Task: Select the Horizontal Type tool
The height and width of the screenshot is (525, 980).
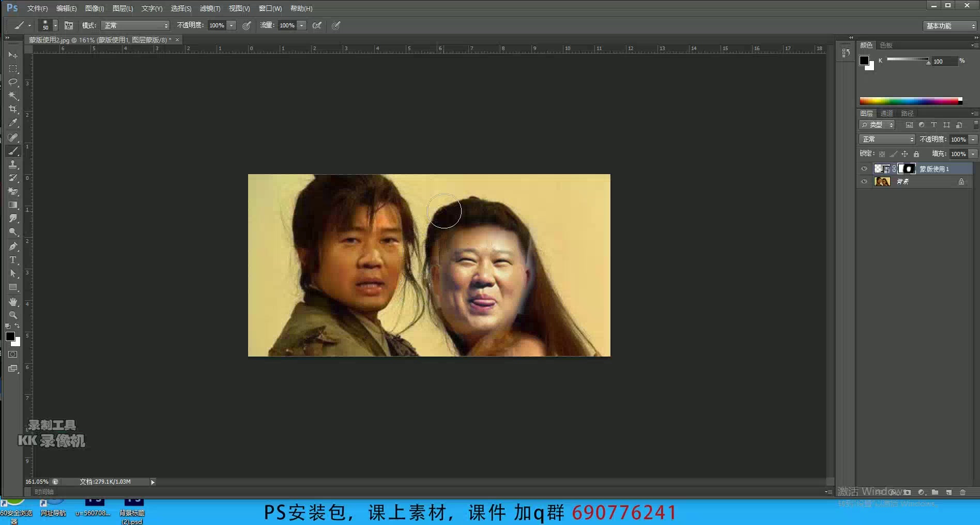Action: 13,260
